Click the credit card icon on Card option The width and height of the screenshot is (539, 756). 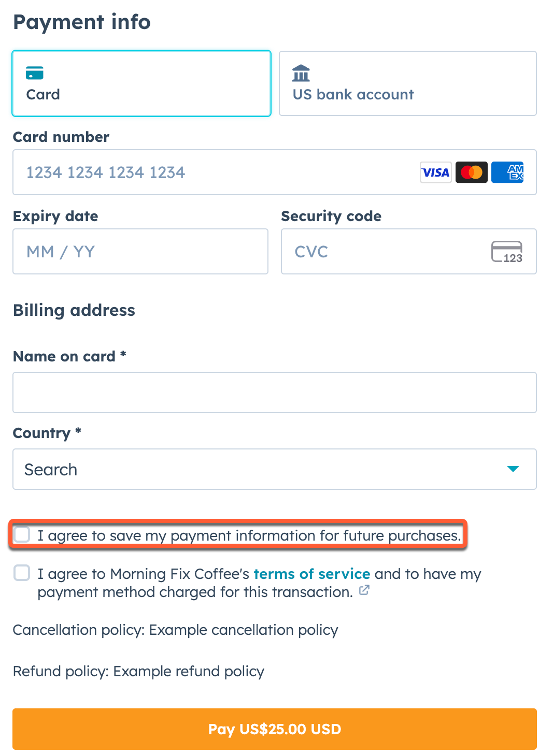(x=34, y=72)
